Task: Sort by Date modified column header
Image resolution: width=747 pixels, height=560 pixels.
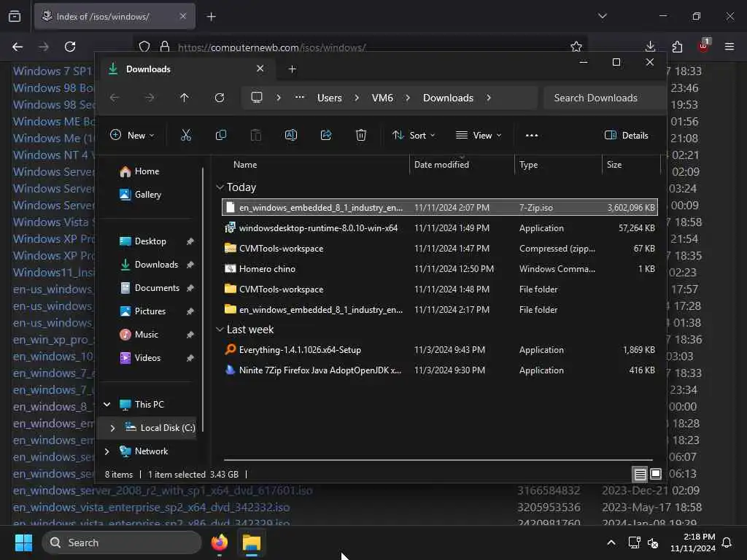Action: [x=441, y=165]
